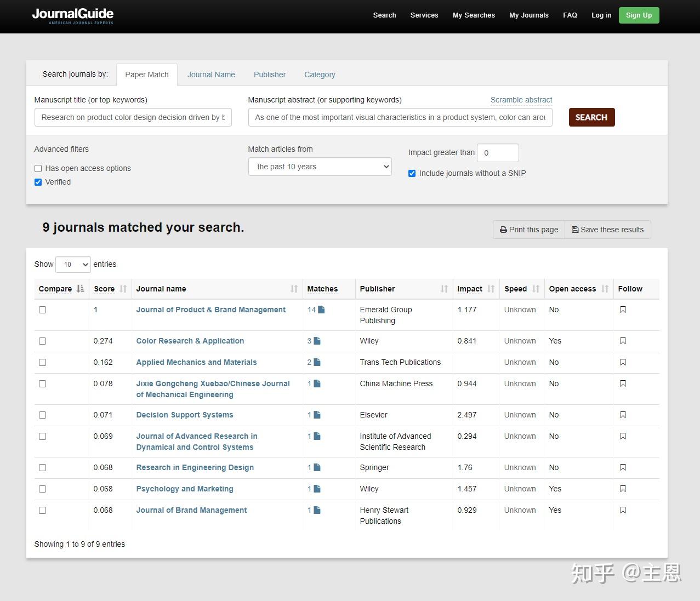Follow Color Research & Application journal
Viewport: 700px width, 601px height.
(x=623, y=341)
